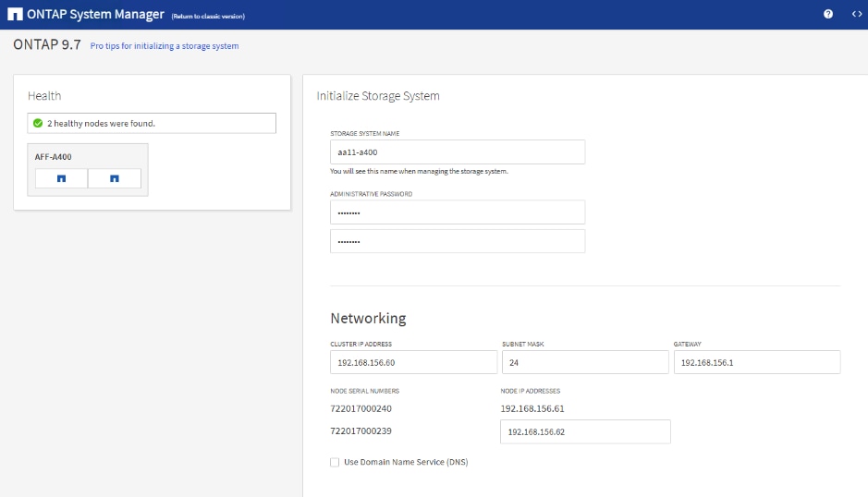This screenshot has height=497, width=868.
Task: Click the AFF-A400 label
Action: point(53,157)
